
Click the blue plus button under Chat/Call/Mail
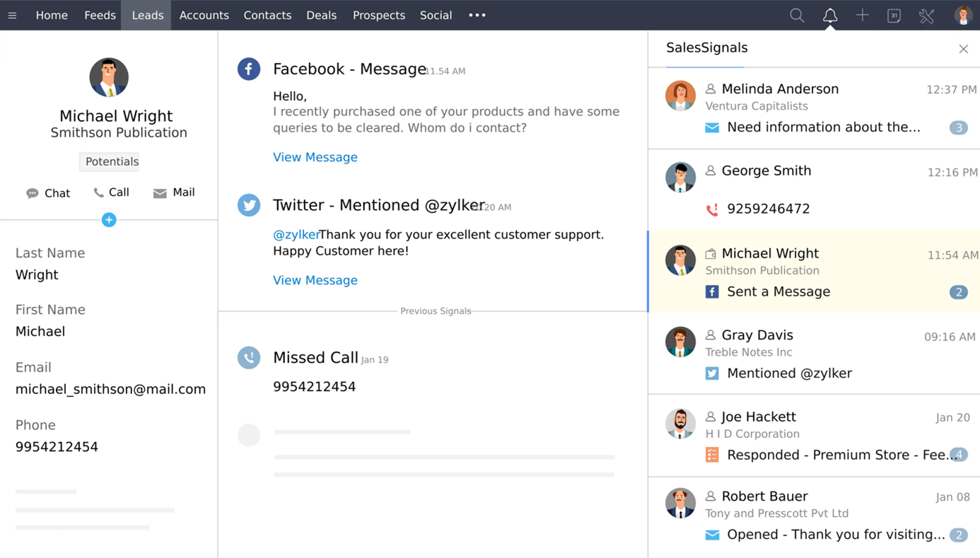[109, 220]
